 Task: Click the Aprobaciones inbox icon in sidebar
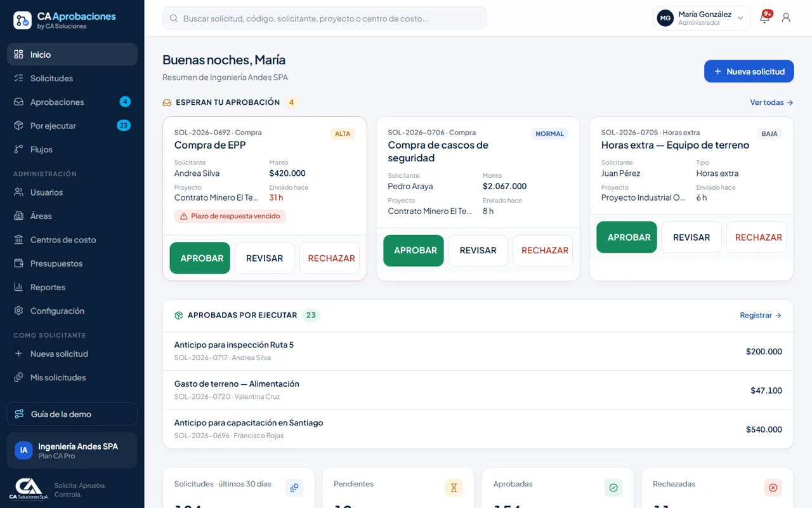click(18, 102)
